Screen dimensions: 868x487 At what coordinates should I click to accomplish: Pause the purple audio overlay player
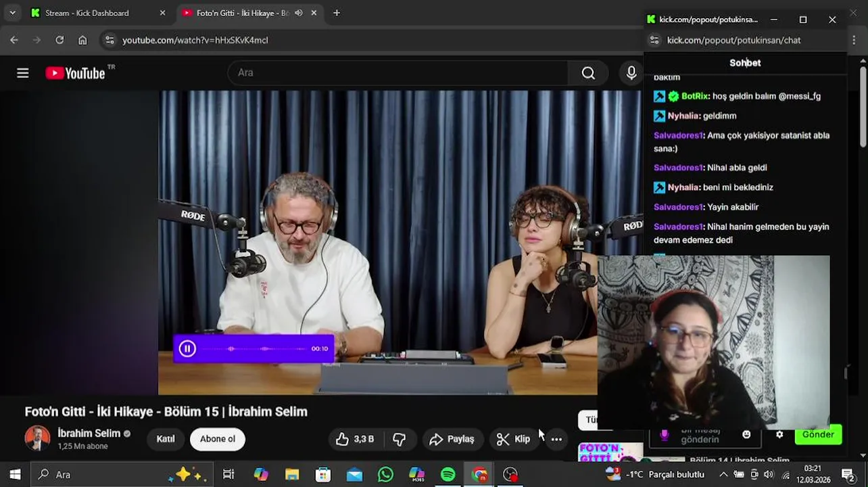click(x=187, y=348)
